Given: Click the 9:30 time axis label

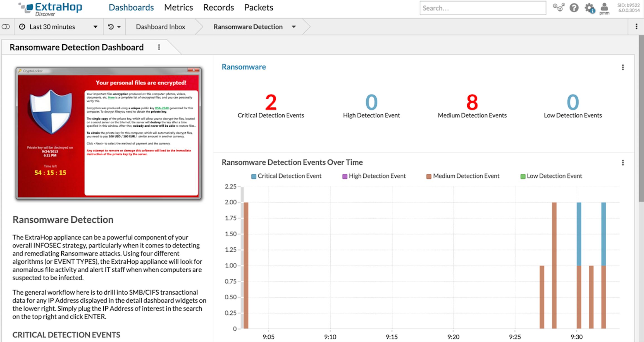Looking at the screenshot, I should 577,337.
